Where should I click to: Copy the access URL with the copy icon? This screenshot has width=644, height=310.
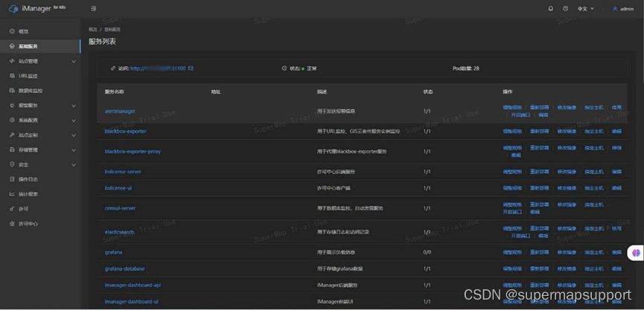coord(191,68)
